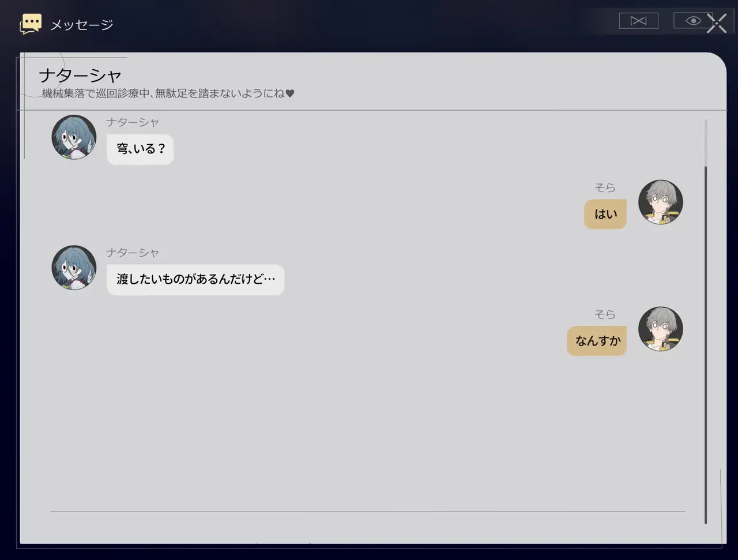Toggle the eye visibility icon

tap(693, 21)
